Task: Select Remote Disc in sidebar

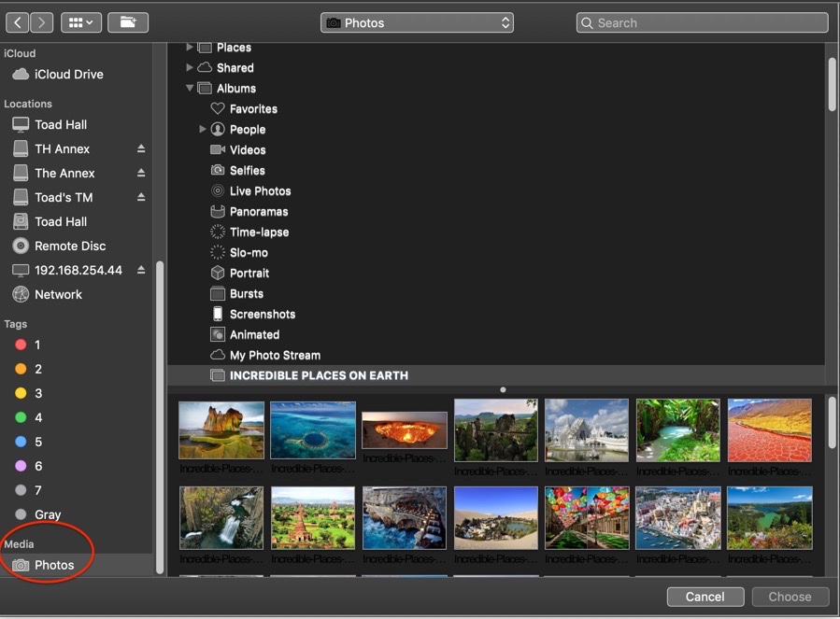Action: click(70, 246)
